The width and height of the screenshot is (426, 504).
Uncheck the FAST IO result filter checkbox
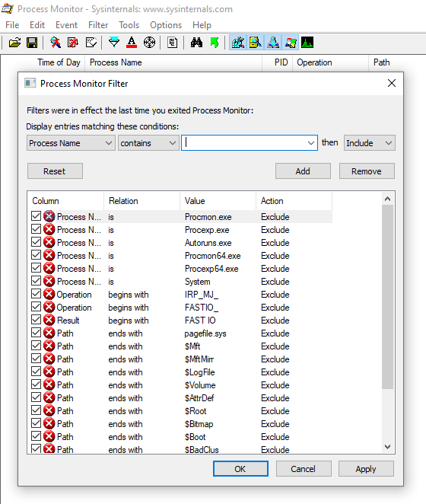36,320
